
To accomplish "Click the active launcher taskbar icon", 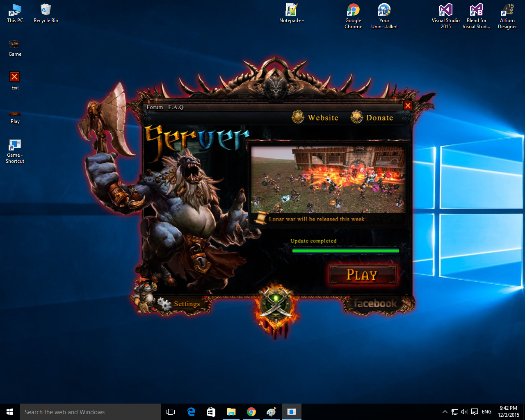I will point(292,412).
